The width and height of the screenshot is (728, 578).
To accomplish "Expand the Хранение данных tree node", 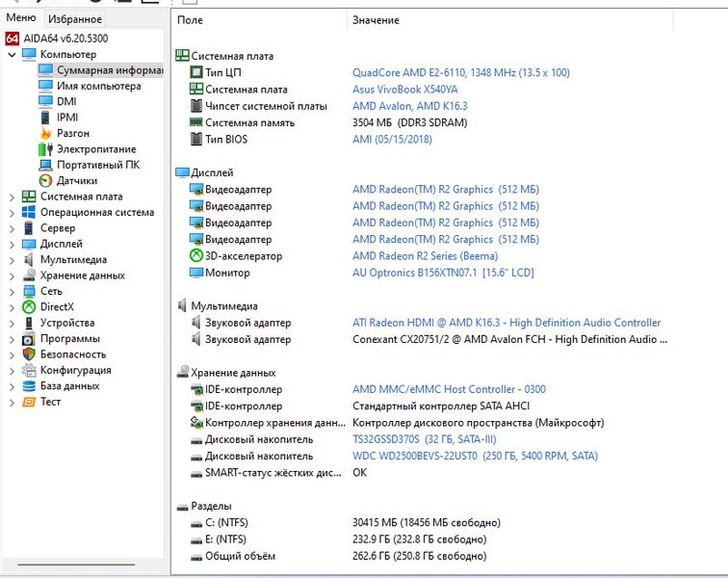I will tap(12, 276).
